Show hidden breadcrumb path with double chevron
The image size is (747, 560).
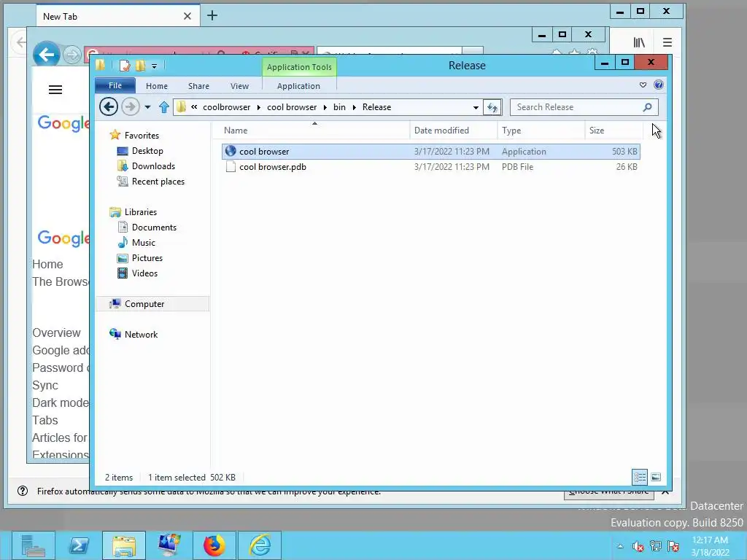194,107
